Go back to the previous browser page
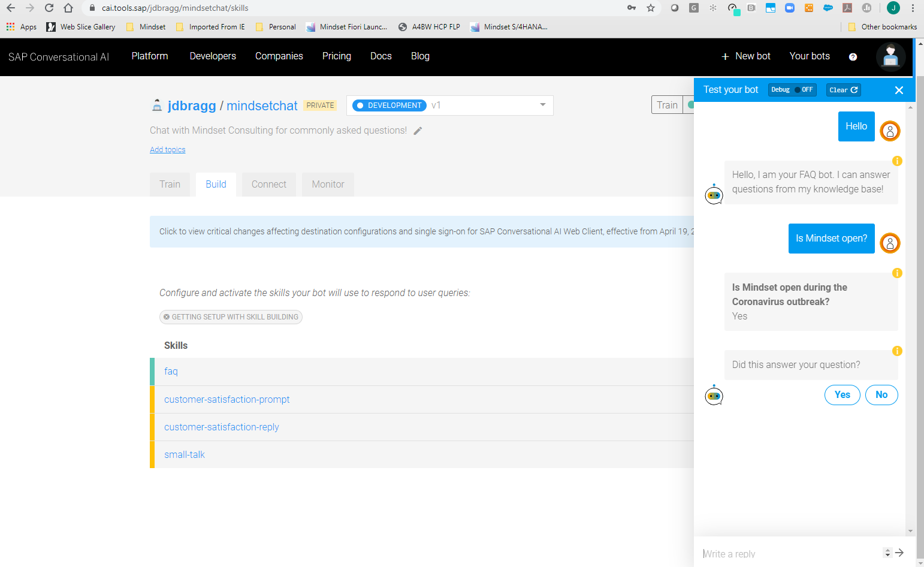Viewport: 924px width, 567px height. click(x=11, y=8)
